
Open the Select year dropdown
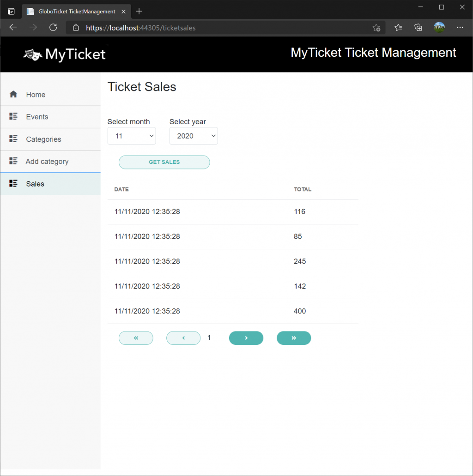pos(194,136)
